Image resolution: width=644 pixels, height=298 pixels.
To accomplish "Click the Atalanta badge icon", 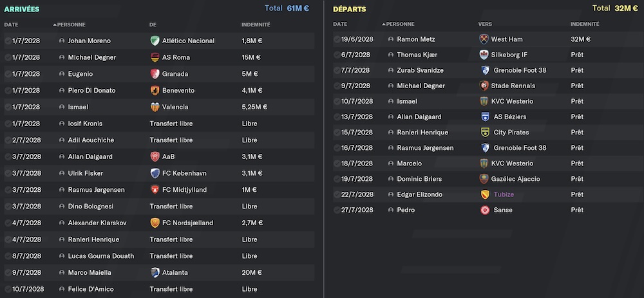I will point(155,272).
